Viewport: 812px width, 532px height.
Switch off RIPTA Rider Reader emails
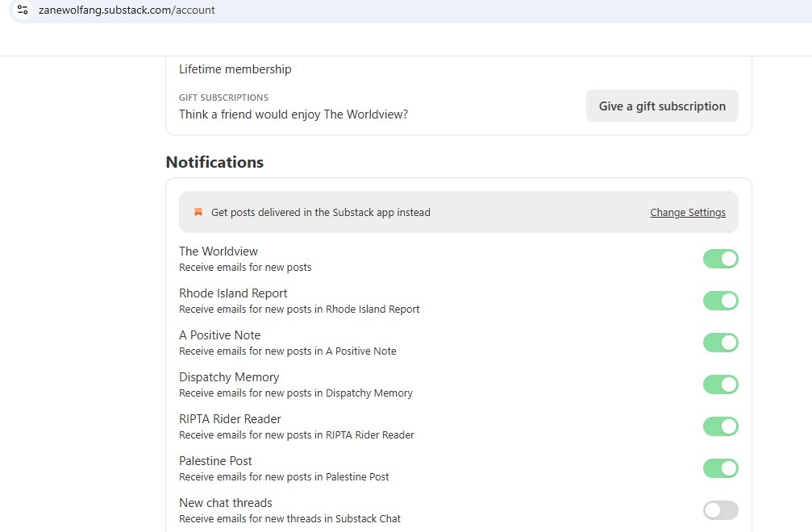(720, 426)
